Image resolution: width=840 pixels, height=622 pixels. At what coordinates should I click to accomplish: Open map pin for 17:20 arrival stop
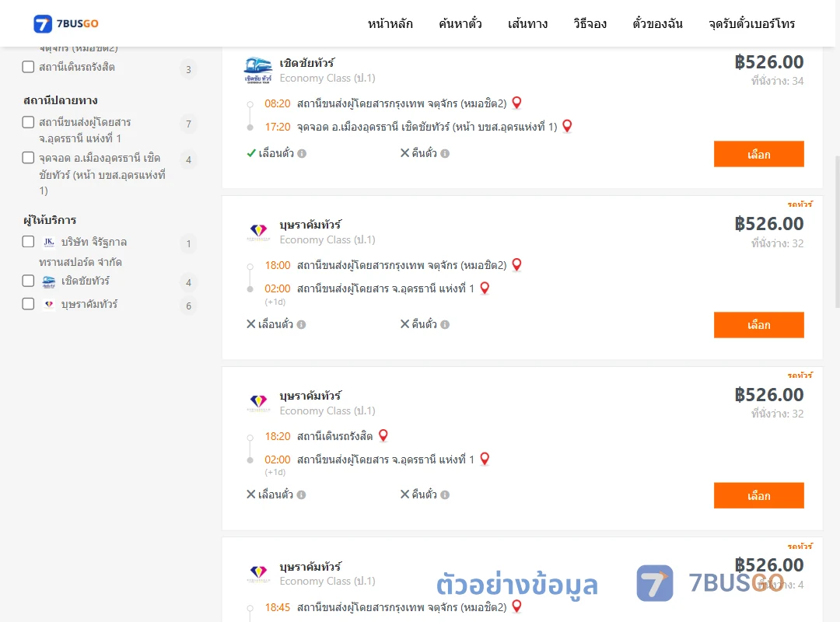pos(567,126)
